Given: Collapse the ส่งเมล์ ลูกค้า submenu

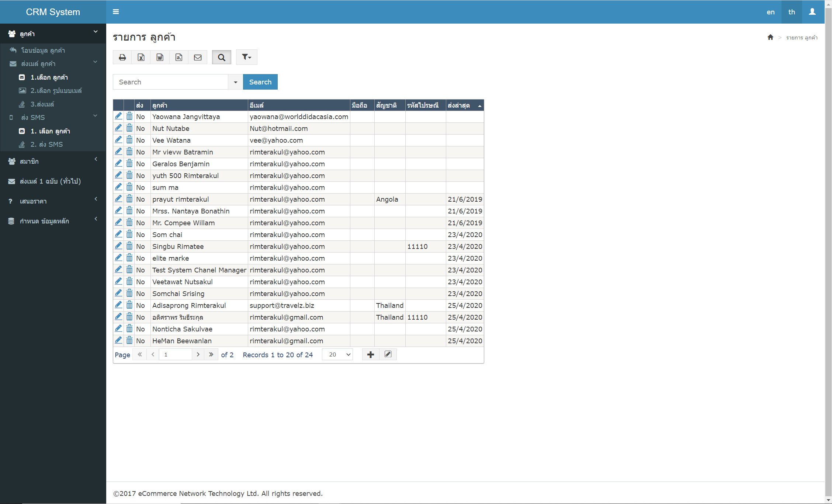Looking at the screenshot, I should point(53,63).
